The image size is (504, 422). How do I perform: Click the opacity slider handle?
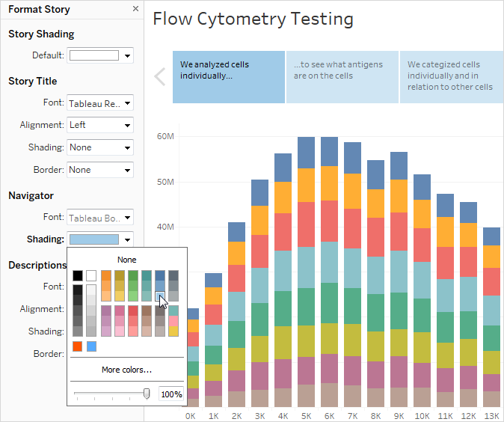[x=147, y=394]
